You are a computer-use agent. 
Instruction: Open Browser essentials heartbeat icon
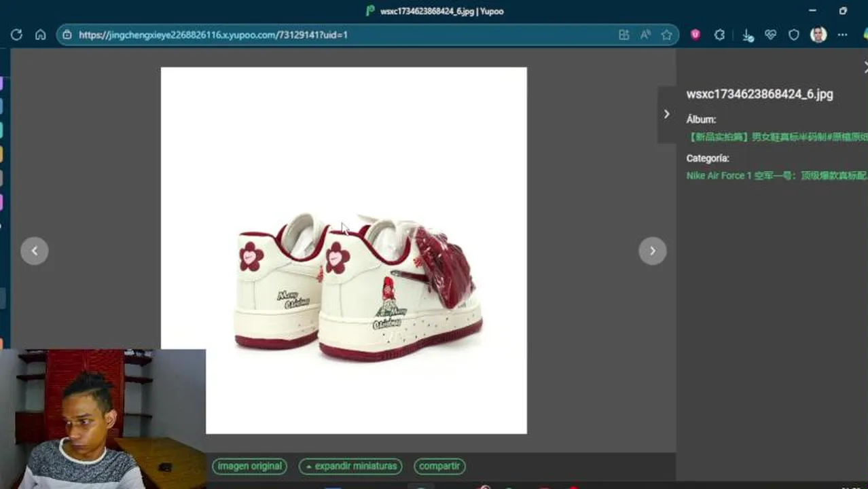click(x=770, y=35)
